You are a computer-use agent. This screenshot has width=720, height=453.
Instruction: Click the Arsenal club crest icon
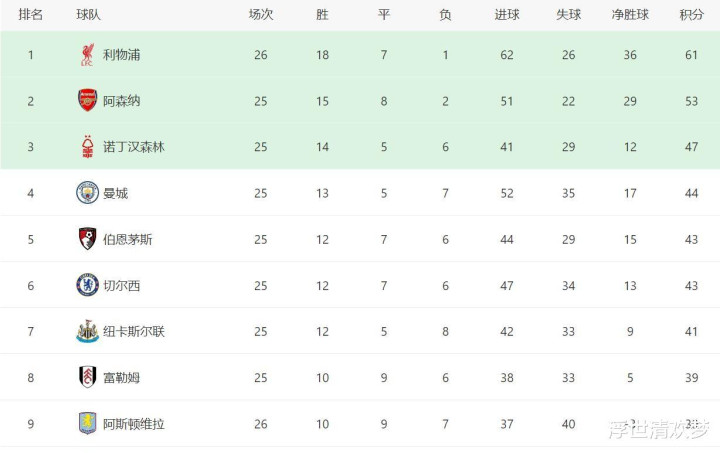(87, 101)
